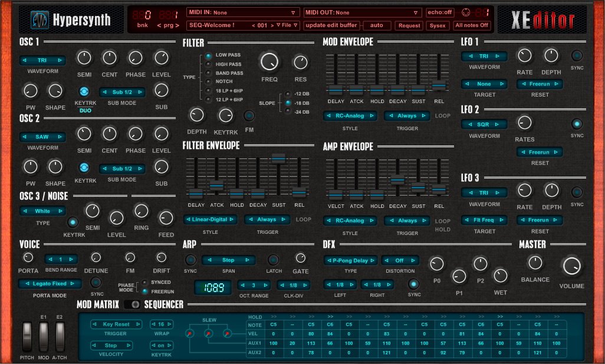Toggle the filter FM button

point(249,115)
